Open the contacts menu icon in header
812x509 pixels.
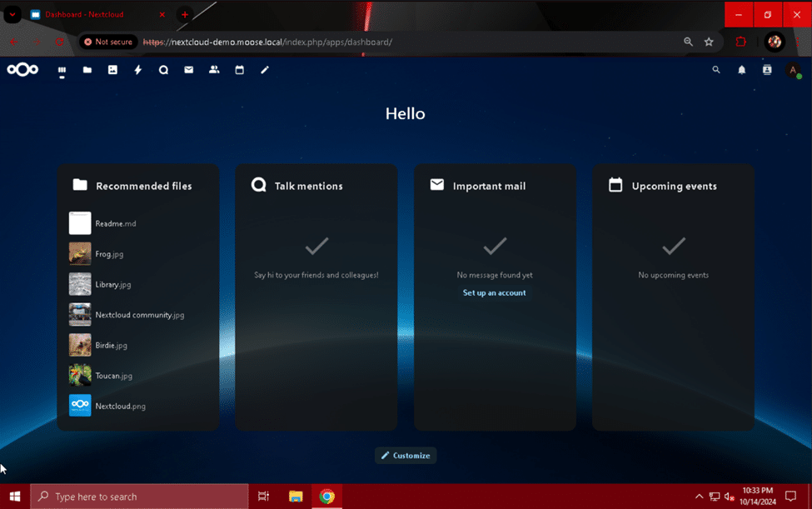(x=767, y=70)
